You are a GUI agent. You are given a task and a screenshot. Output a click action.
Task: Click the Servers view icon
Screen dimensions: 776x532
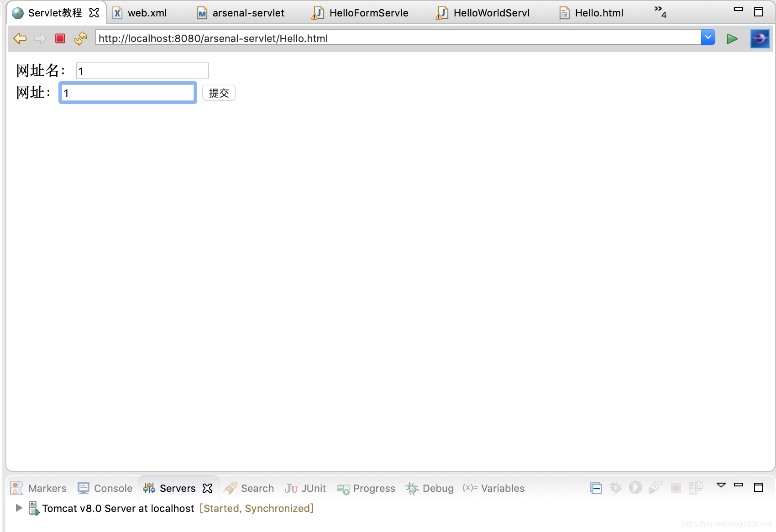coord(149,488)
